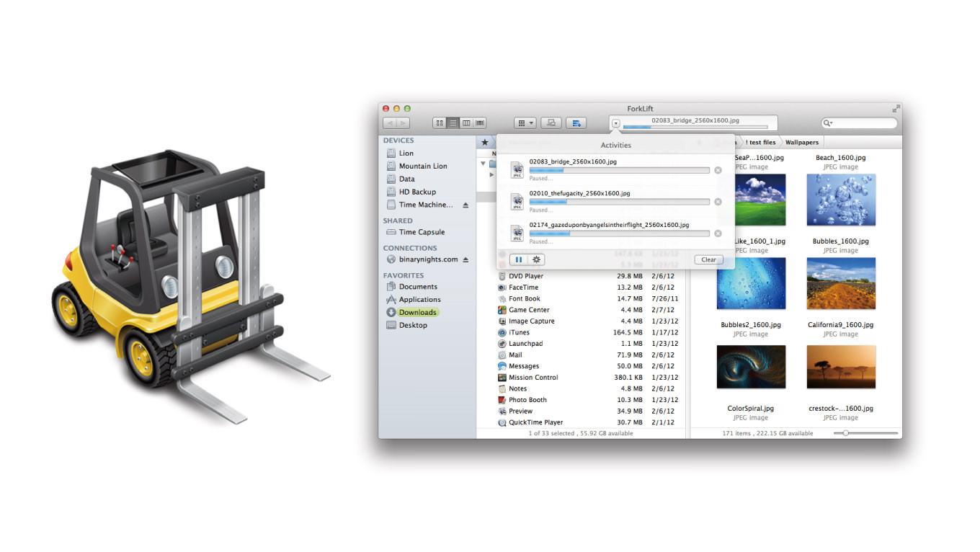This screenshot has width=980, height=552.
Task: Collapse the expanded folder disclosure triangle
Action: pyautogui.click(x=484, y=164)
